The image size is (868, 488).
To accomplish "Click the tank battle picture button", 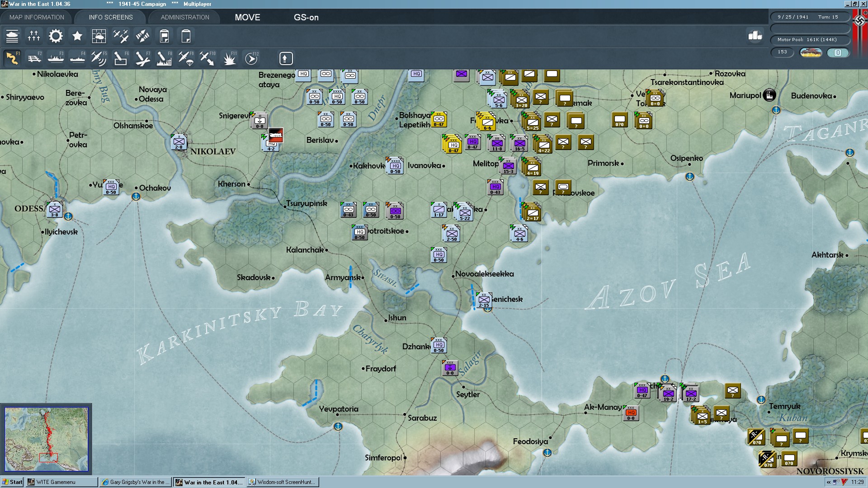I will tap(811, 52).
